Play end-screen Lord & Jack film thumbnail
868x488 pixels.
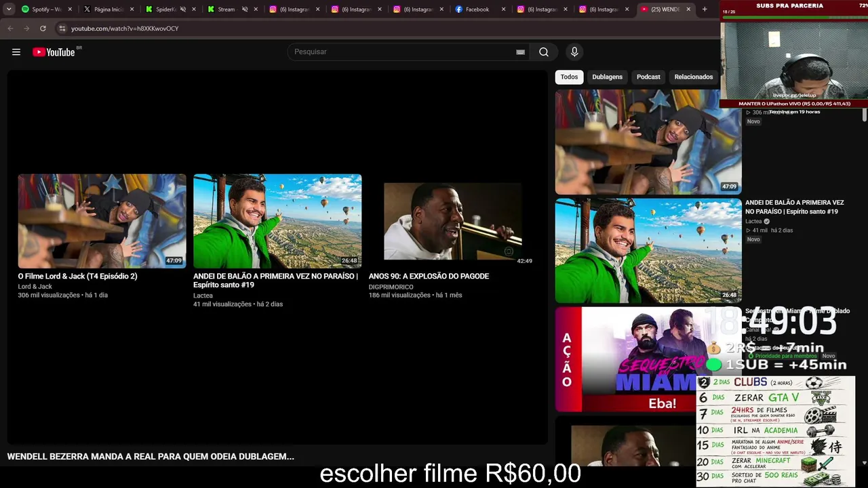pyautogui.click(x=102, y=221)
